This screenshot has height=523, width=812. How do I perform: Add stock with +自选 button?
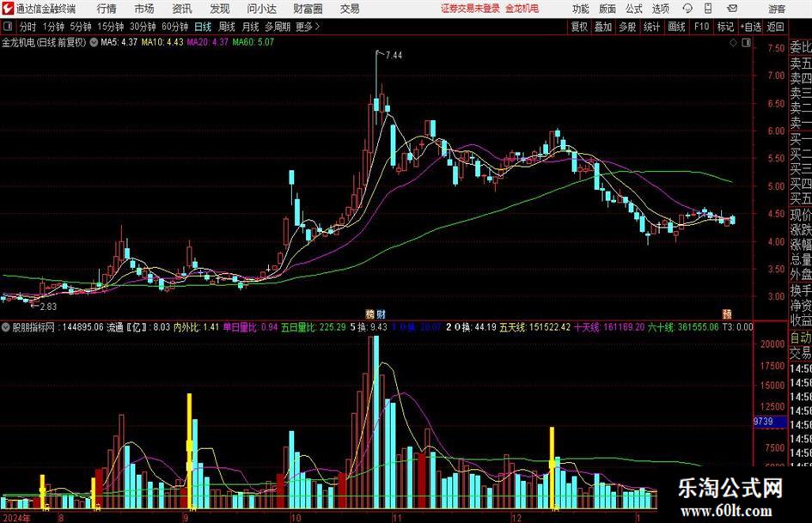750,27
